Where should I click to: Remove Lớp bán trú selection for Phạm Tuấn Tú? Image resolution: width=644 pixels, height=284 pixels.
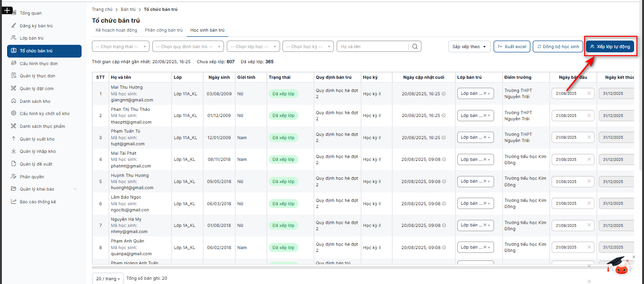(x=485, y=137)
